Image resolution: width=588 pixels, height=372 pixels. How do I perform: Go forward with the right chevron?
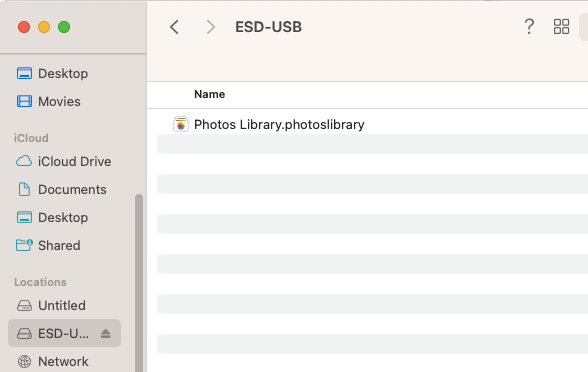point(211,27)
